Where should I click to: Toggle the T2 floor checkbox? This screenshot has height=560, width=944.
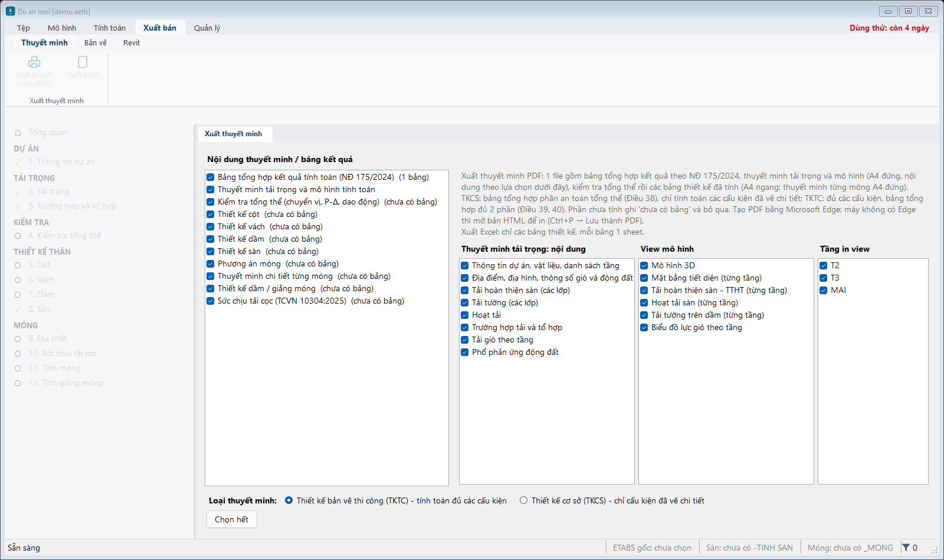click(x=824, y=265)
